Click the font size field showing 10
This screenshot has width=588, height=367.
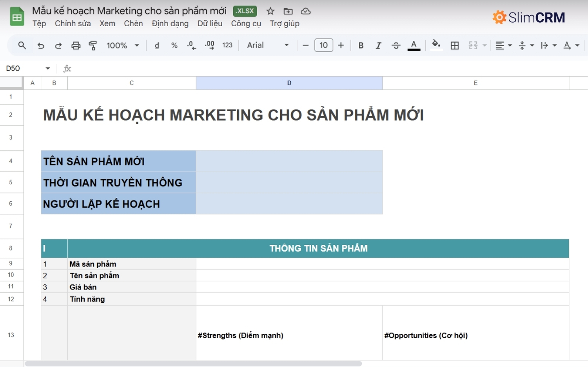323,45
